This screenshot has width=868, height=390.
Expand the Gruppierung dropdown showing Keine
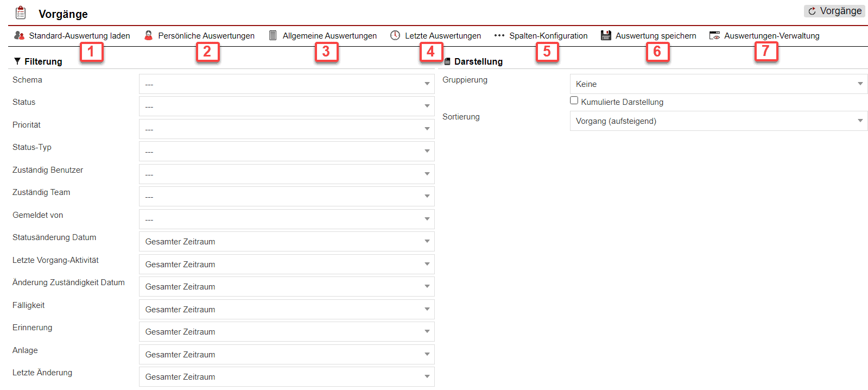(718, 84)
